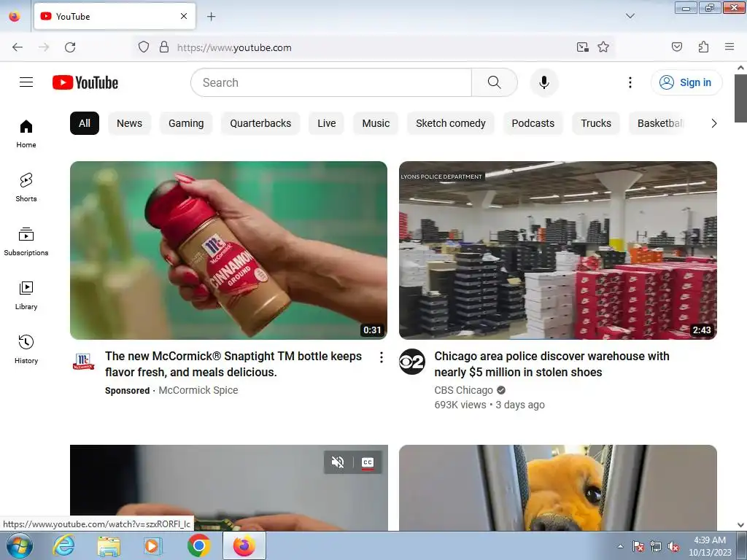Image resolution: width=747 pixels, height=560 pixels.
Task: Click the McCormick channel avatar
Action: click(x=83, y=362)
